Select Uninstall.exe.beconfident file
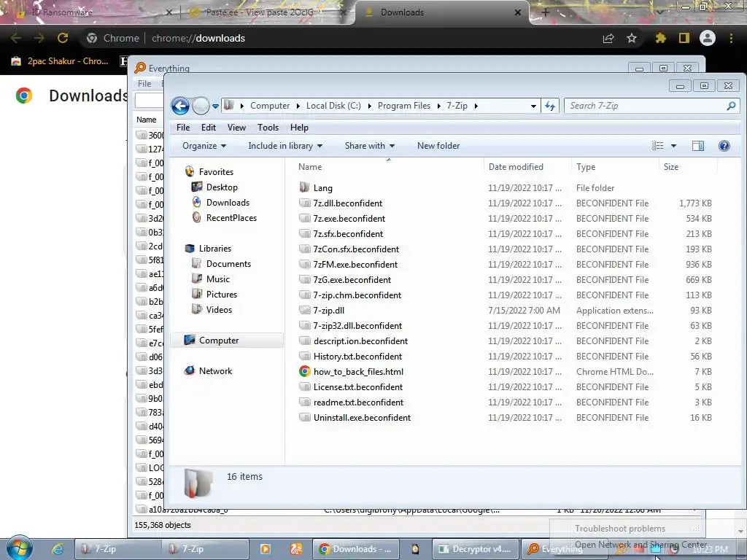 coord(362,418)
